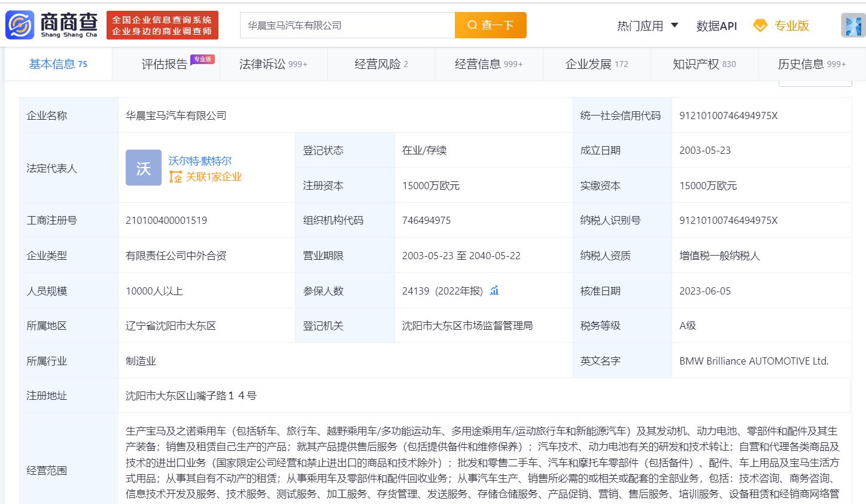Open the 数据API link
Viewport: 866px width, 504px height.
pos(716,26)
